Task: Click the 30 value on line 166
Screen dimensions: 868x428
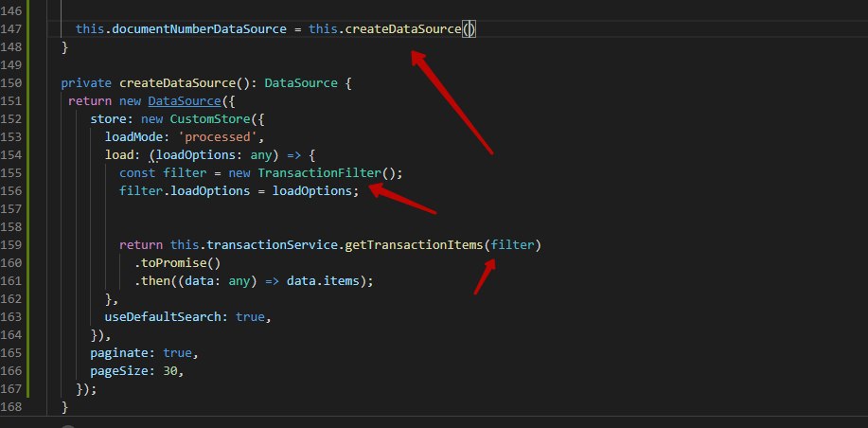Action: click(170, 370)
